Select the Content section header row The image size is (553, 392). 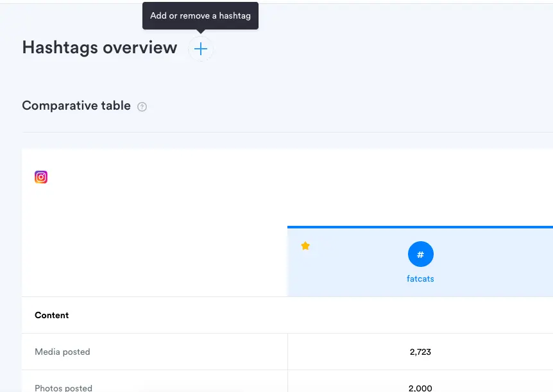(x=52, y=316)
